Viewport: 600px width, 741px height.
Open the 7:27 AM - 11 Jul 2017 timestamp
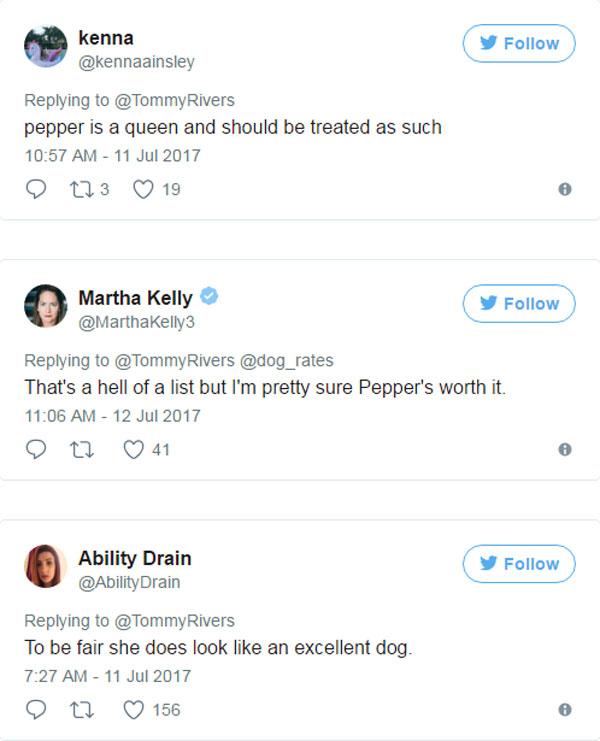[107, 676]
